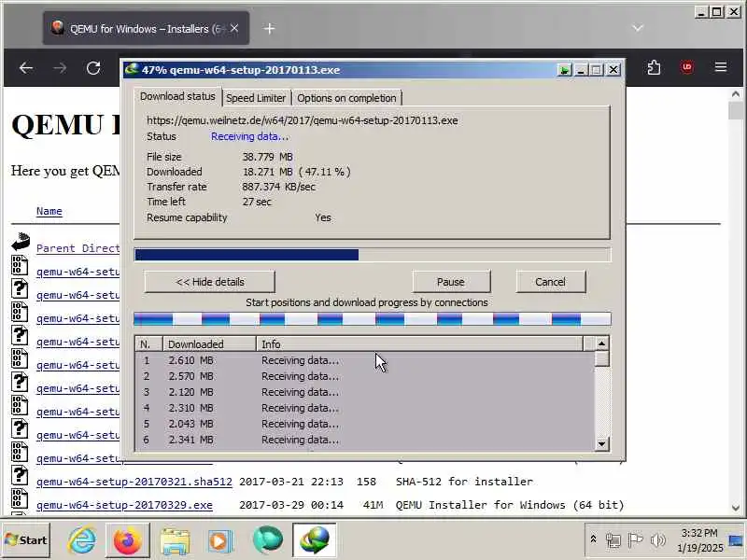The height and width of the screenshot is (560, 747).
Task: Close the QEMU for Windows tab
Action: tap(234, 29)
